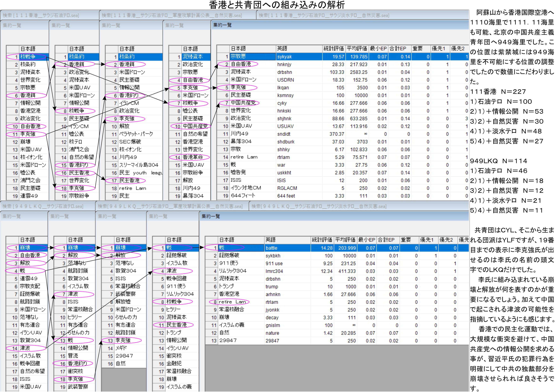The width and height of the screenshot is (559, 392).
Task: Select the nature English cell
Action: point(272,333)
